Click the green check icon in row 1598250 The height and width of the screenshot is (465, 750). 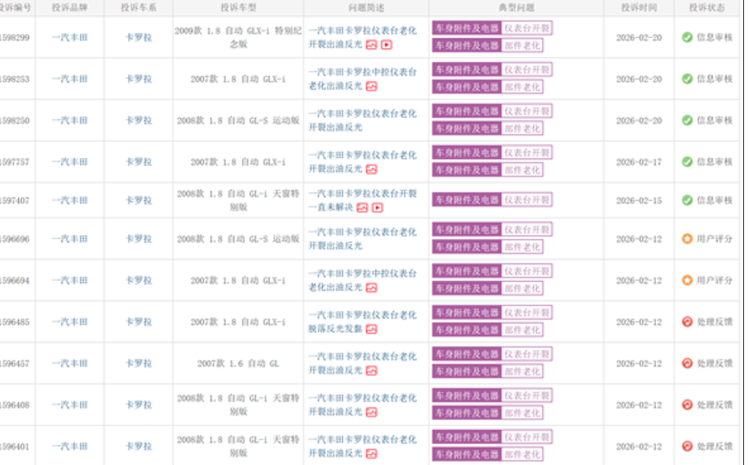pos(687,120)
